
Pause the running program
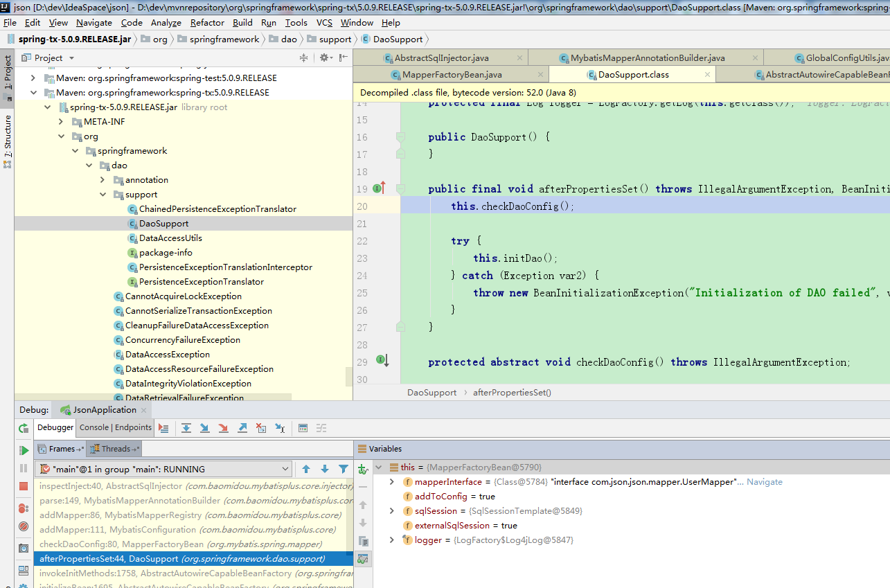[24, 469]
